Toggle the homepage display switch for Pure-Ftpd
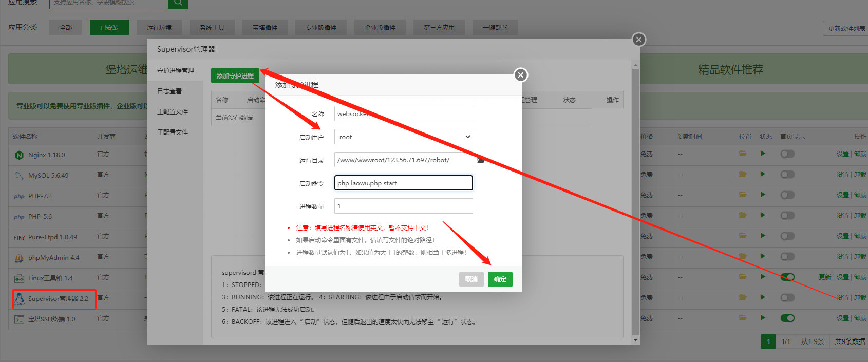The image size is (868, 362). click(x=787, y=236)
